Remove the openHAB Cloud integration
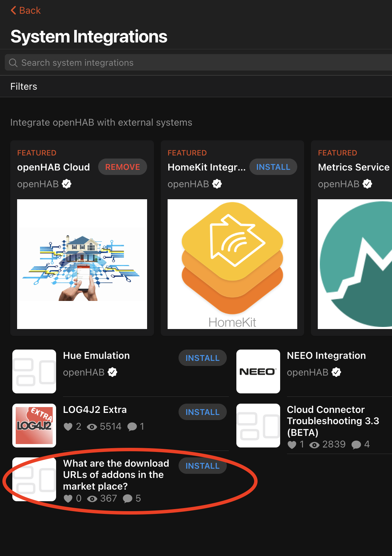The width and height of the screenshot is (392, 556). tap(122, 167)
